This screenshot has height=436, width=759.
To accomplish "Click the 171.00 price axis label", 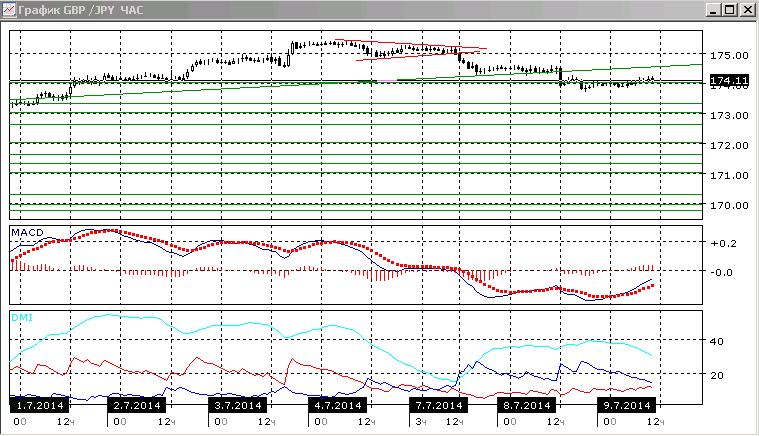I will pyautogui.click(x=729, y=176).
